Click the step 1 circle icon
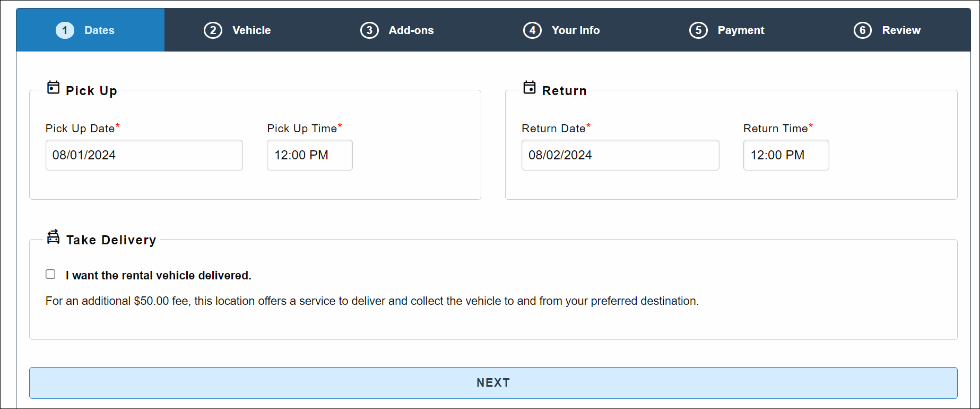 65,30
